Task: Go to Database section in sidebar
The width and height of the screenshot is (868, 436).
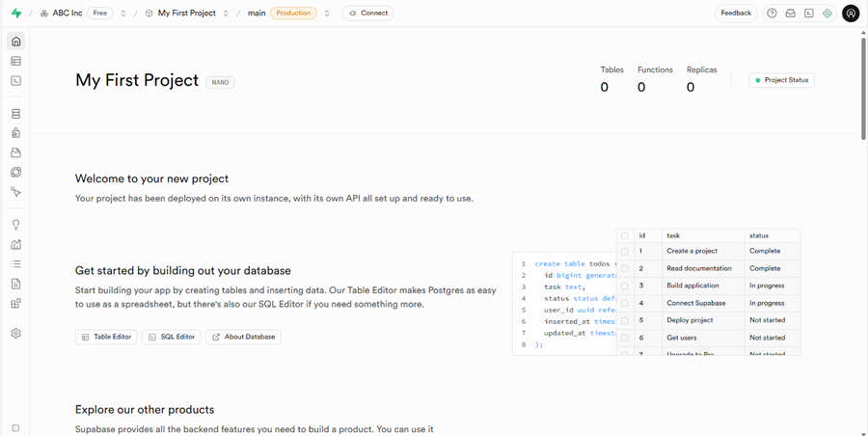Action: tap(15, 114)
